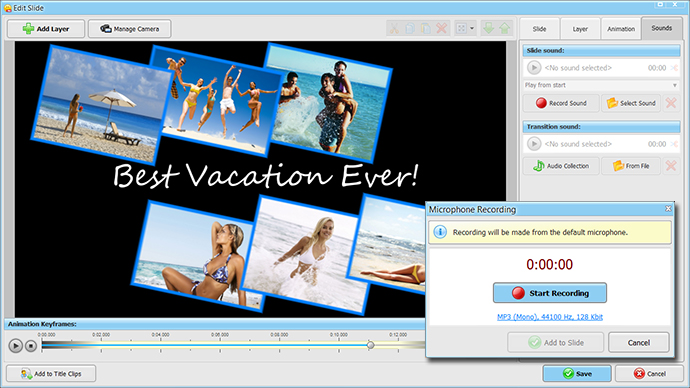The image size is (690, 388).
Task: Click Add Layer button
Action: click(46, 29)
